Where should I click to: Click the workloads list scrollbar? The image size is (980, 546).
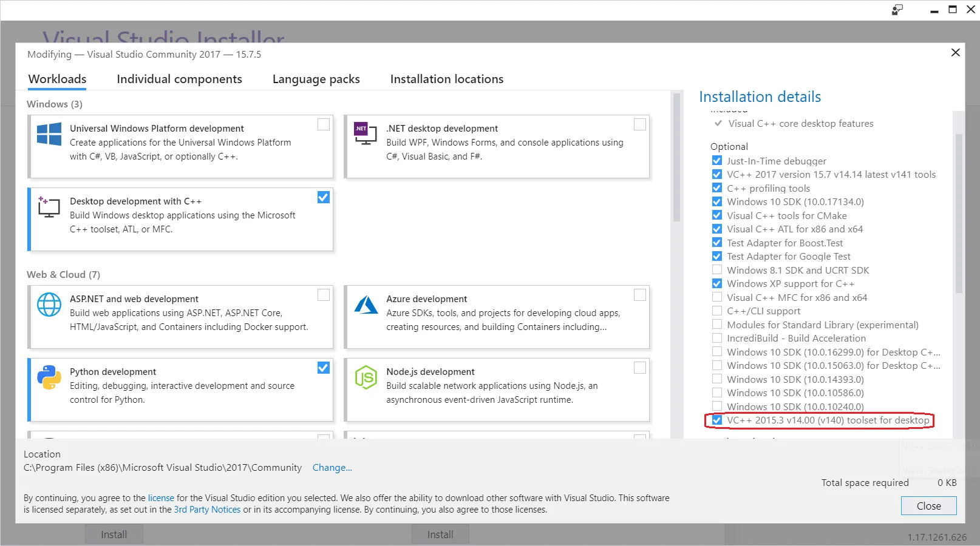pos(677,158)
